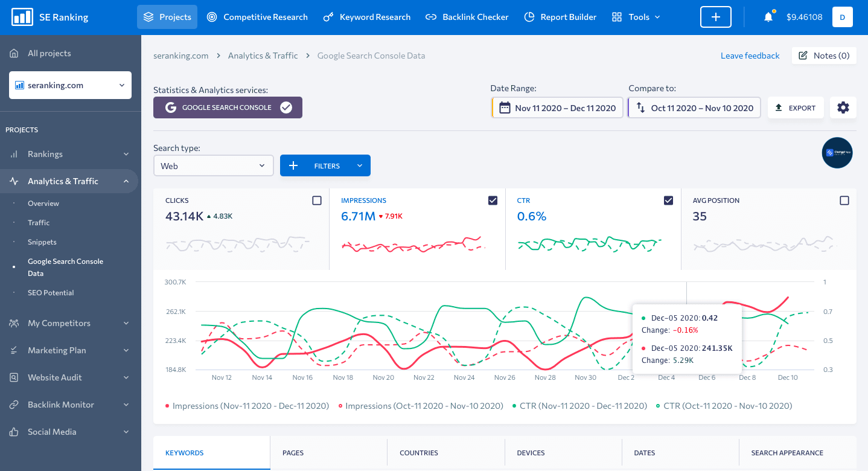Click the calendar icon in Date Range
This screenshot has height=471, width=868.
(x=505, y=108)
